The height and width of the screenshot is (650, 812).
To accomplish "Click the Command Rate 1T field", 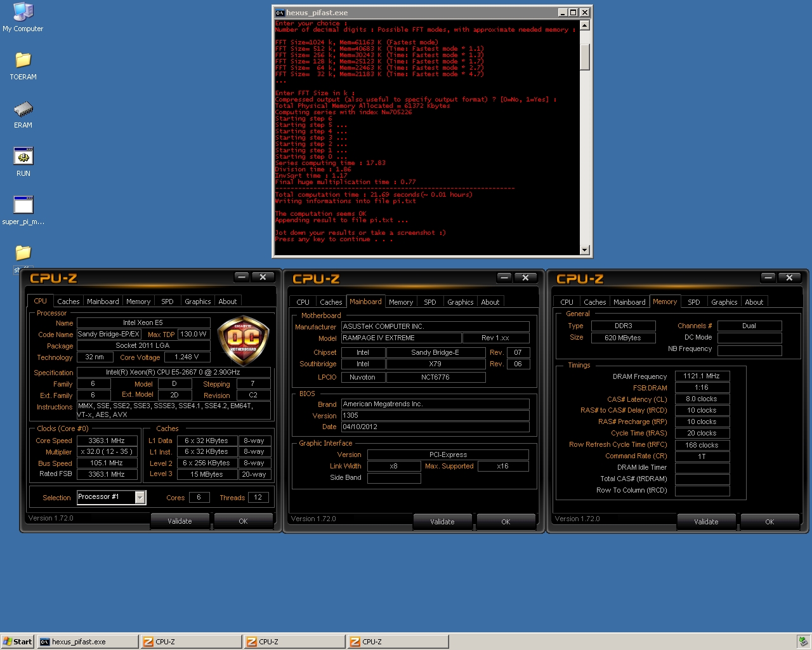I will coord(702,456).
